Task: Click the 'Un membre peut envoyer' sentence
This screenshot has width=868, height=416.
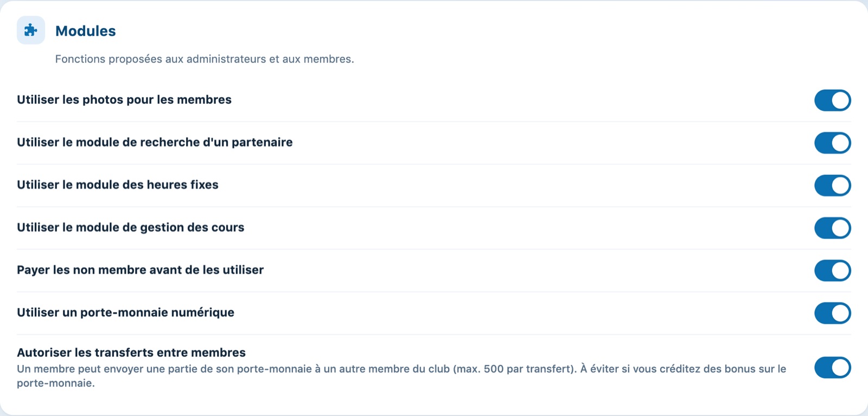Action: point(297,369)
